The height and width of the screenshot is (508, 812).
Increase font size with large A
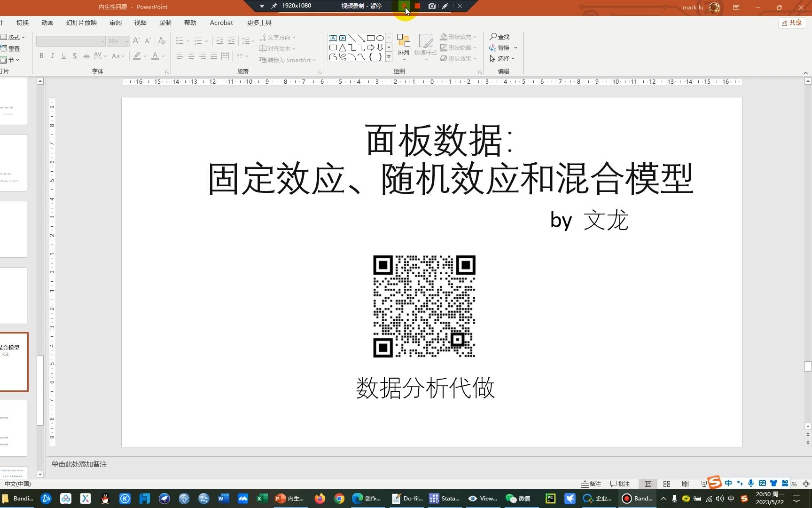point(136,41)
